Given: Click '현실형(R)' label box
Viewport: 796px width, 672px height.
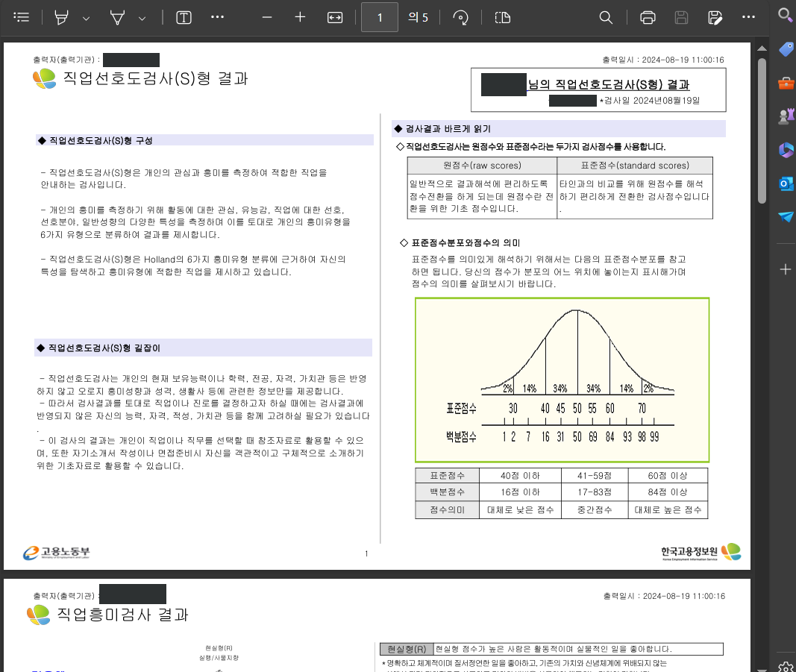Looking at the screenshot, I should (x=407, y=649).
